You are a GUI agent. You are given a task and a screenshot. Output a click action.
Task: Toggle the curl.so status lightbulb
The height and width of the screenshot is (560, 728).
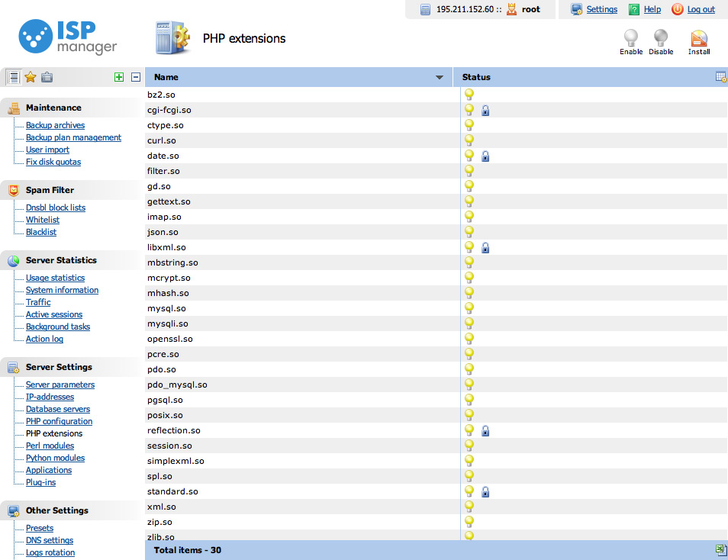tap(469, 140)
